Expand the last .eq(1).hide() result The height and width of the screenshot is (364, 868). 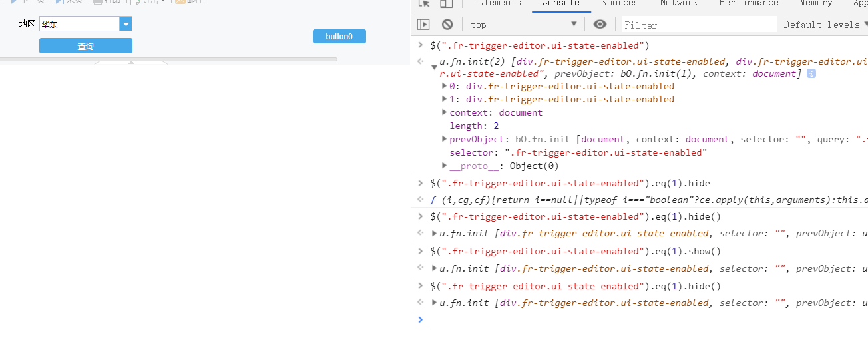click(x=434, y=303)
